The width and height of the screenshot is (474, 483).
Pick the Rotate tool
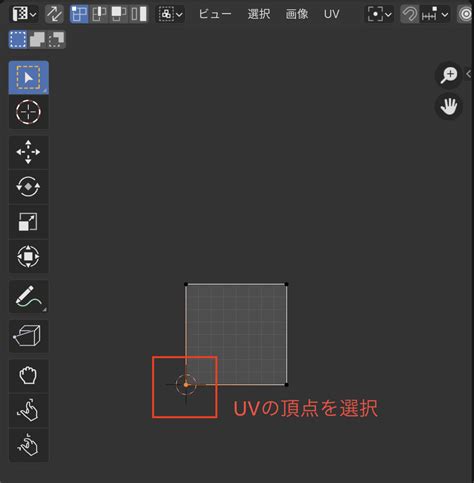[28, 187]
